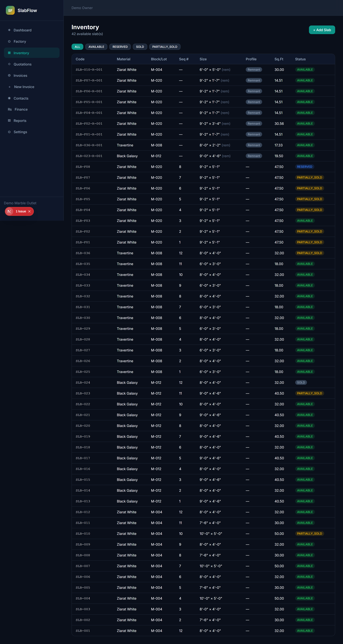
Task: Click the Contacts sidebar icon
Action: point(9,98)
